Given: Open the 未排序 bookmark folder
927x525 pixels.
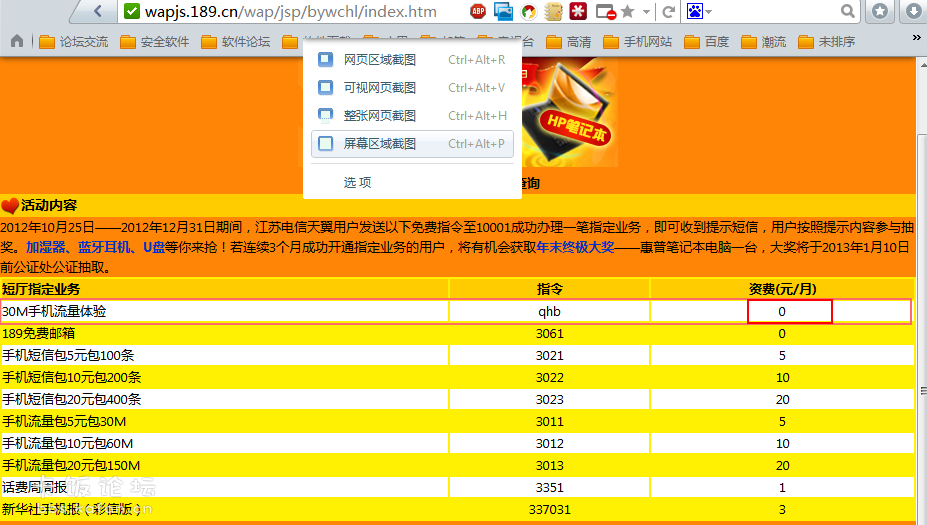Looking at the screenshot, I should click(x=826, y=41).
